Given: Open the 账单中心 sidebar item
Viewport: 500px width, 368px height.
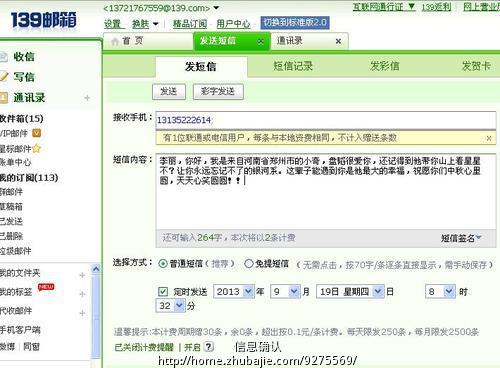Looking at the screenshot, I should (15, 162).
